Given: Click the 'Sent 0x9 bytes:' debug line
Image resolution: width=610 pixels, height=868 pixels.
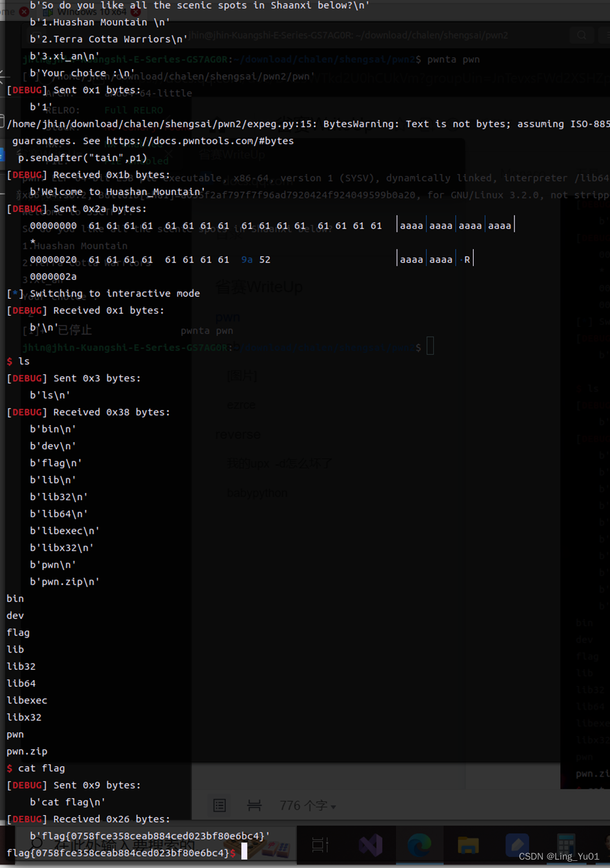Looking at the screenshot, I should [74, 785].
